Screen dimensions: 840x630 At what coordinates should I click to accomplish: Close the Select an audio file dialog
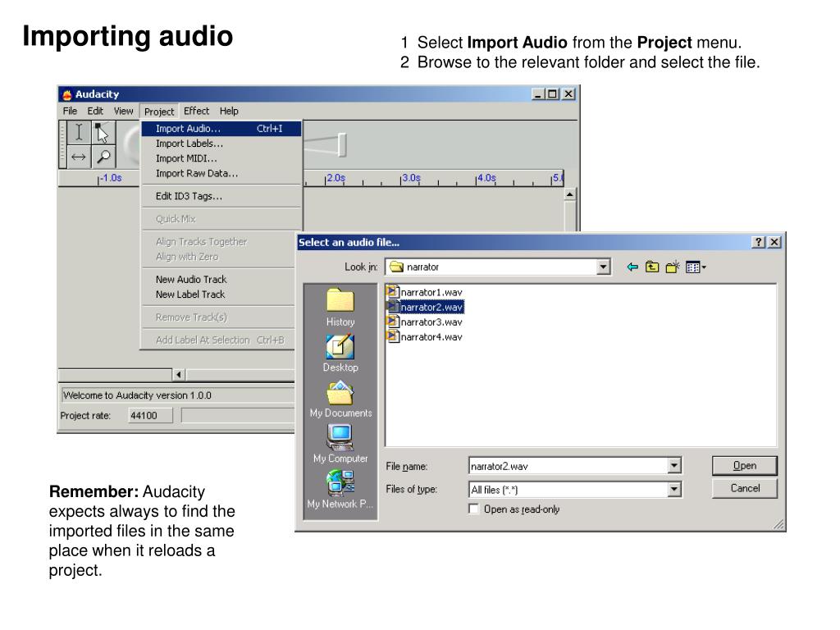point(774,242)
